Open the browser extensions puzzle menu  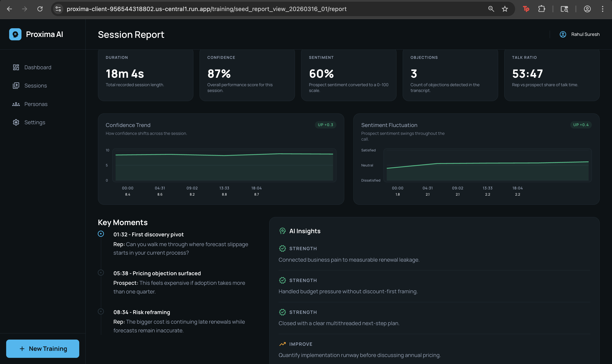click(542, 9)
